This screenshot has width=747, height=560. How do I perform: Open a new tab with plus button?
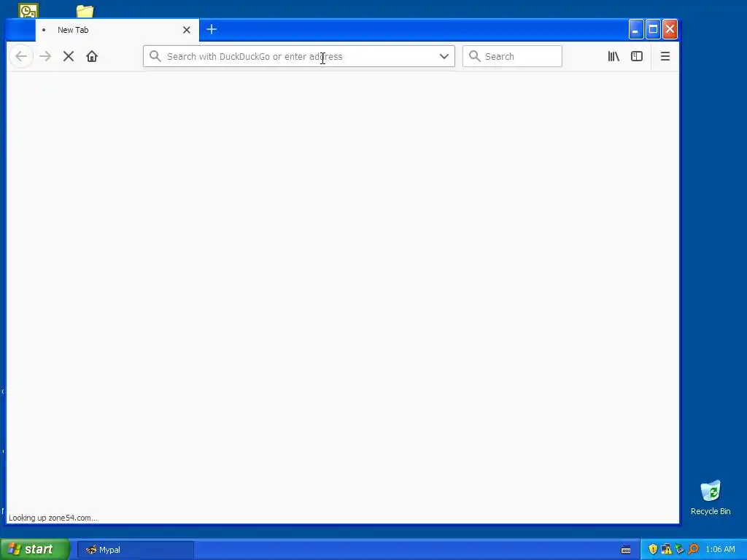(212, 29)
